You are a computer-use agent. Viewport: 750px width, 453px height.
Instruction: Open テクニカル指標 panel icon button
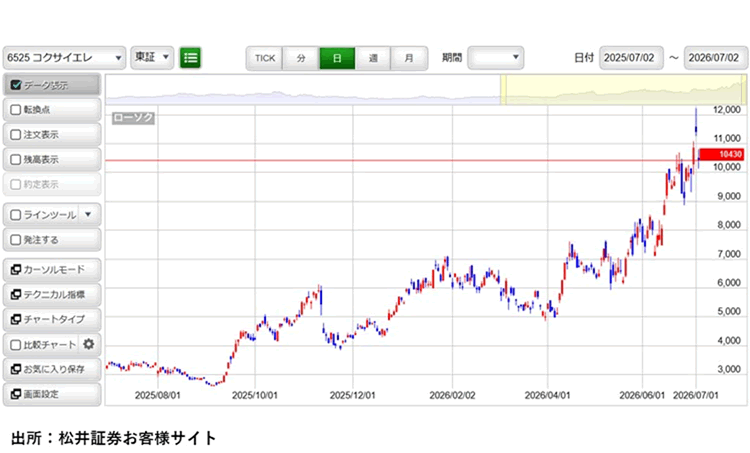tap(52, 295)
